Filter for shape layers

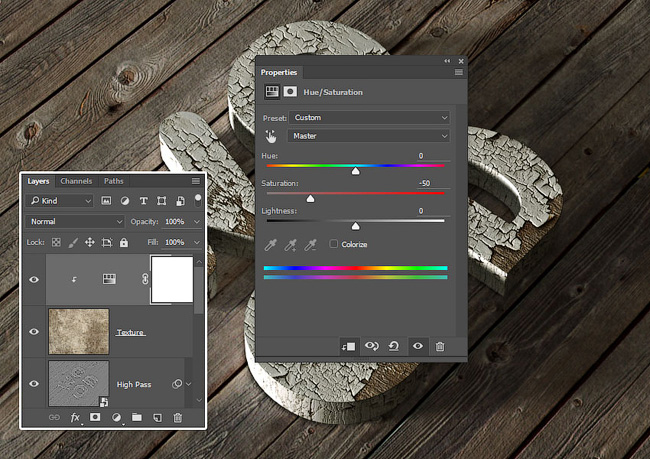162,201
